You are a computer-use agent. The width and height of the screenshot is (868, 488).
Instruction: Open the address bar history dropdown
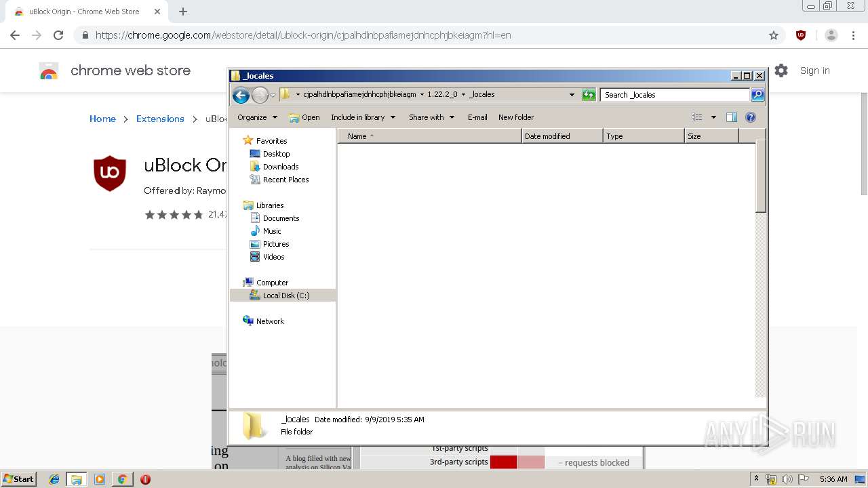(572, 95)
